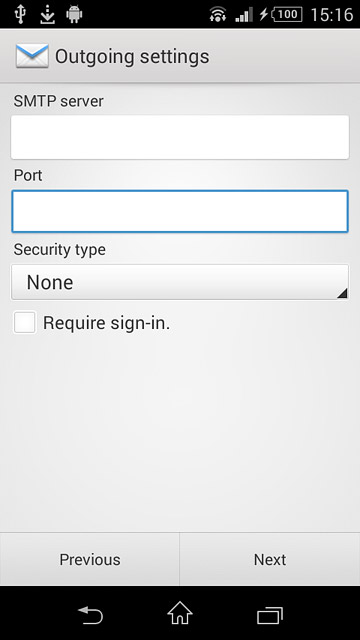360x640 pixels.
Task: Tap the mobile signal strength icon
Action: click(244, 15)
